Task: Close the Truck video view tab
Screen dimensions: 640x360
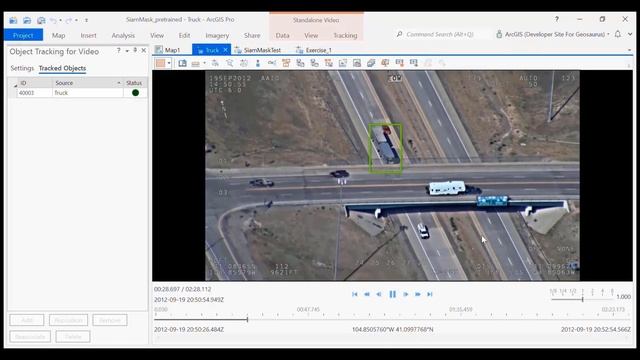Action: (225, 50)
